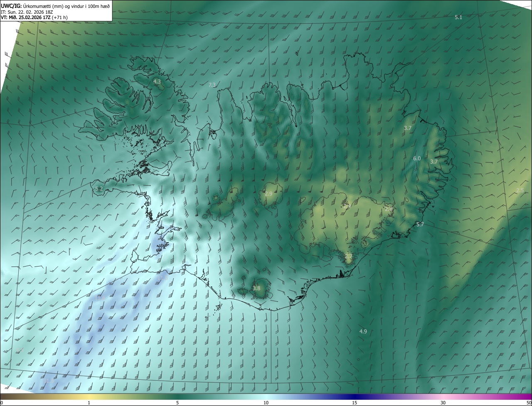Click the color scale tick labeled 0
Screen dimensions: 532x406
(x=2, y=403)
